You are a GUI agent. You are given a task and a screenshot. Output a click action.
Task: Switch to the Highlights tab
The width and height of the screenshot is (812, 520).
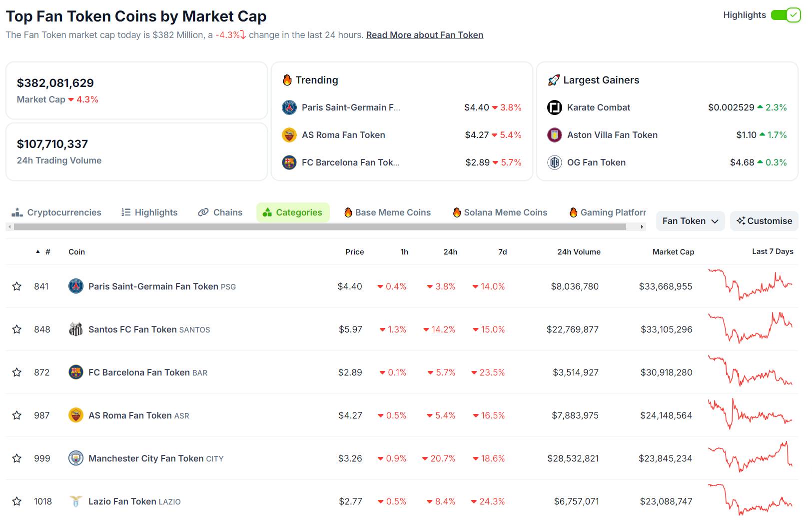pos(149,212)
